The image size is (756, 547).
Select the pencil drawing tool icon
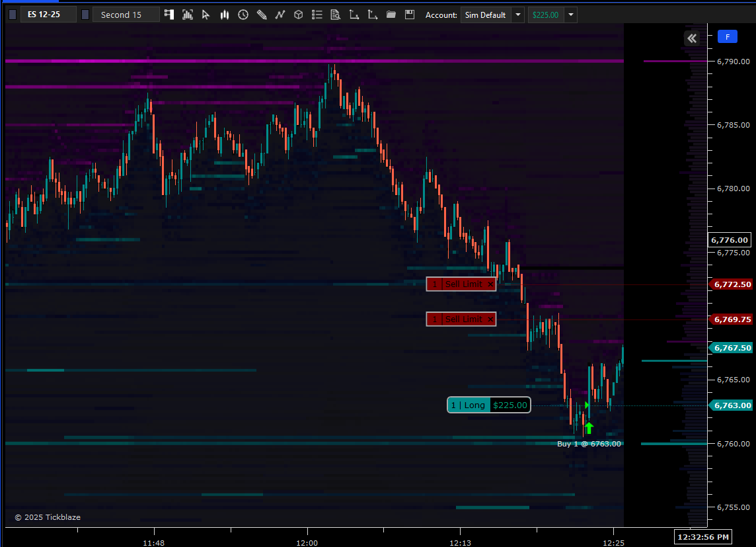pos(262,15)
